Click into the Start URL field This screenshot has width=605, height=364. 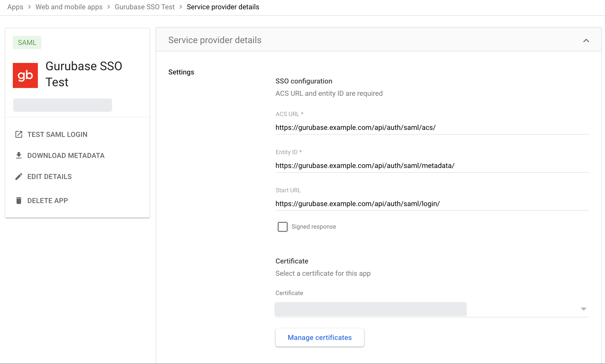pyautogui.click(x=432, y=204)
